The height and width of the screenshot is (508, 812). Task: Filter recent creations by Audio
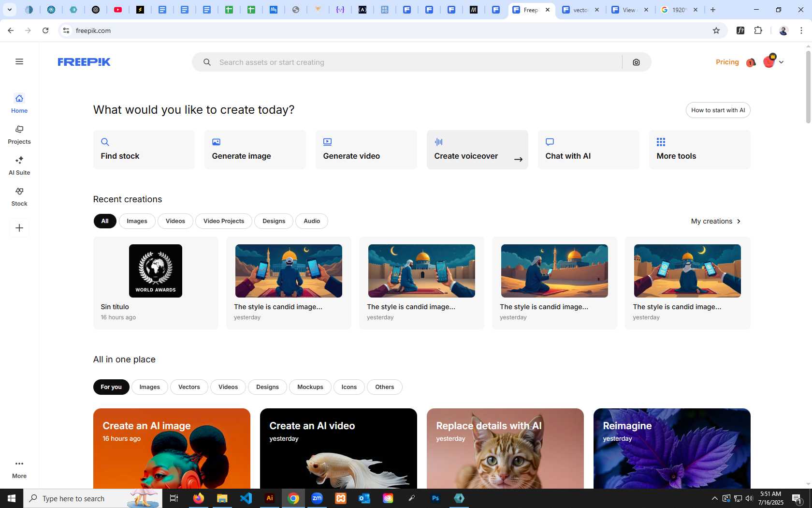coord(312,221)
